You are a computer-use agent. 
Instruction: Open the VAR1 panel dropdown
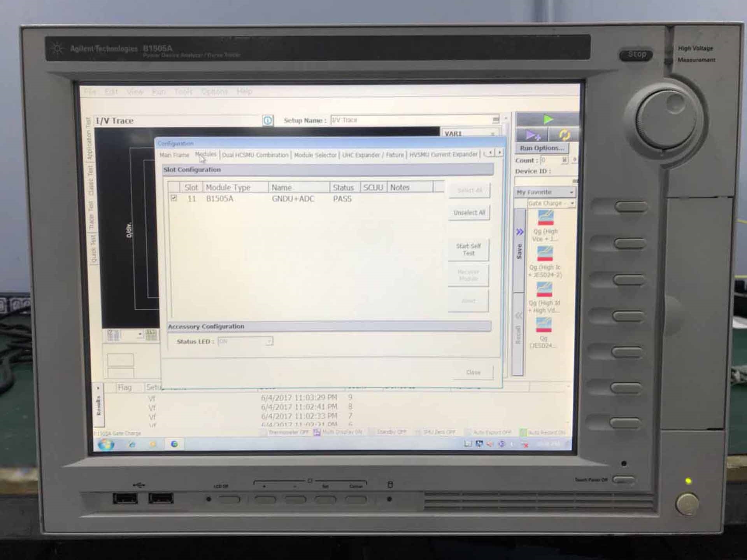(493, 133)
